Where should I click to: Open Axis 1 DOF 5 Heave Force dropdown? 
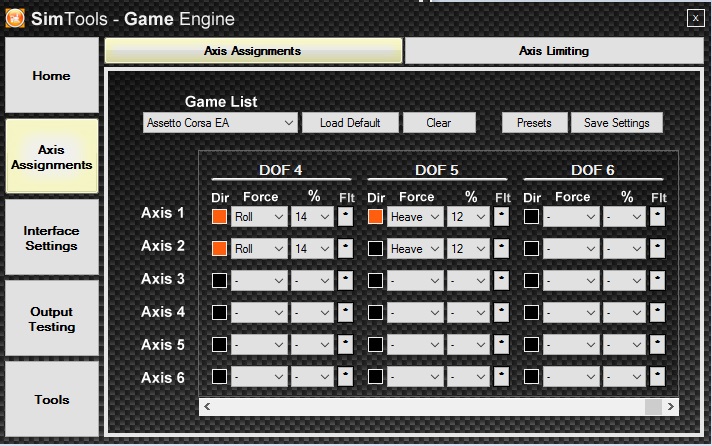[415, 217]
